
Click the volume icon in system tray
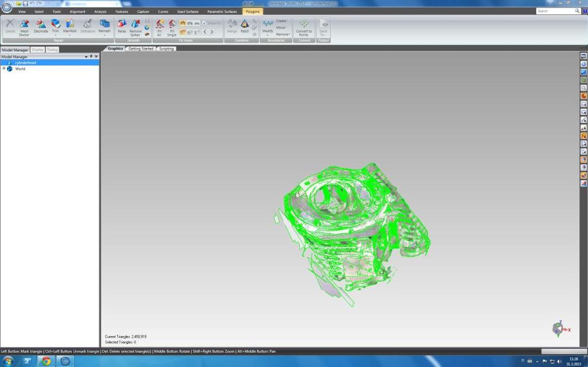(x=559, y=361)
